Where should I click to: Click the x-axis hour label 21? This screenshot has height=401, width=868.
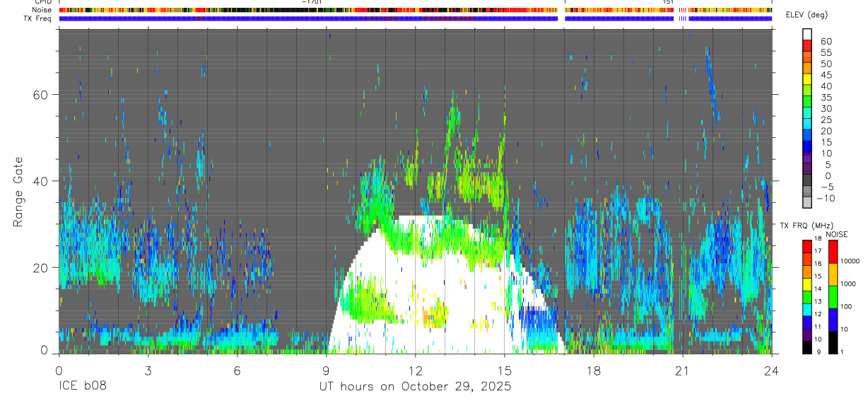683,370
